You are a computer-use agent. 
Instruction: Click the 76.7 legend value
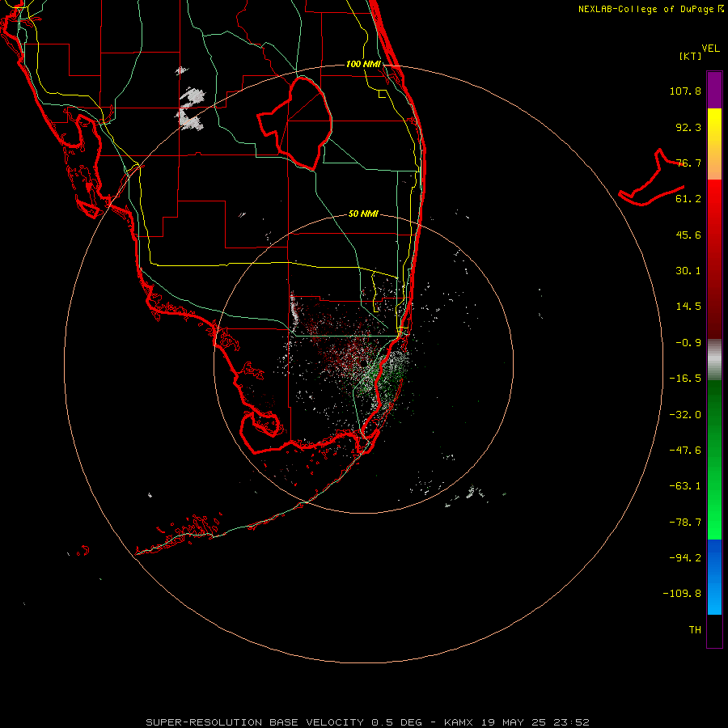[688, 163]
